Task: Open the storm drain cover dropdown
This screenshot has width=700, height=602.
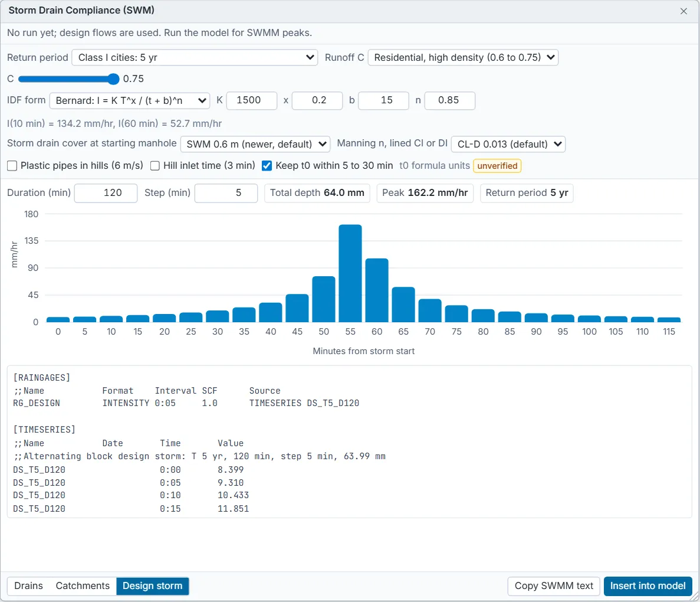Action: (255, 144)
